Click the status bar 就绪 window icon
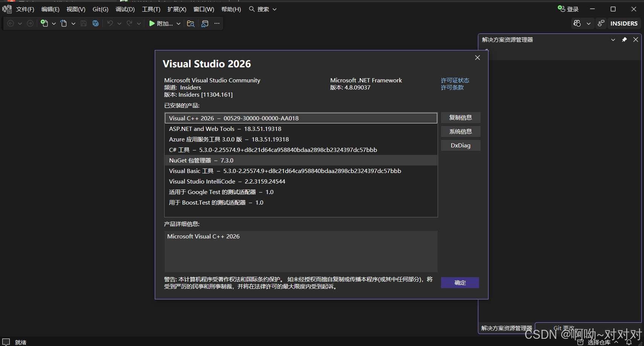Image resolution: width=644 pixels, height=346 pixels. coord(6,342)
